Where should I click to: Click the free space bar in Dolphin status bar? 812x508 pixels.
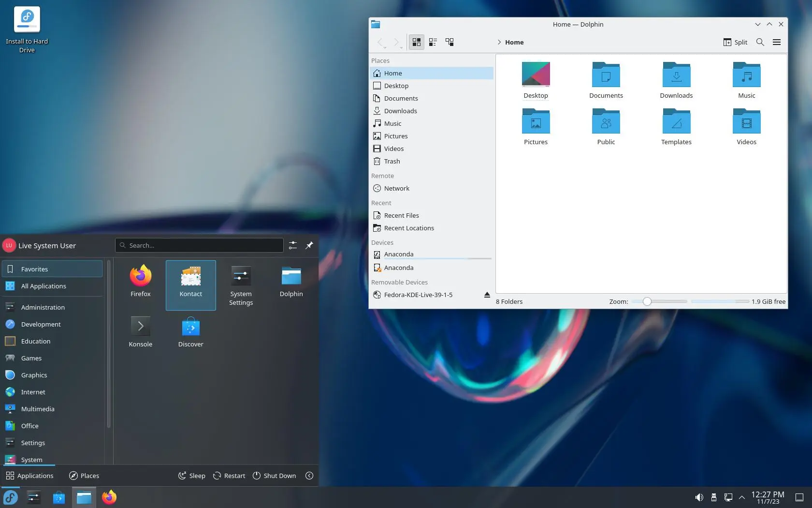click(720, 301)
